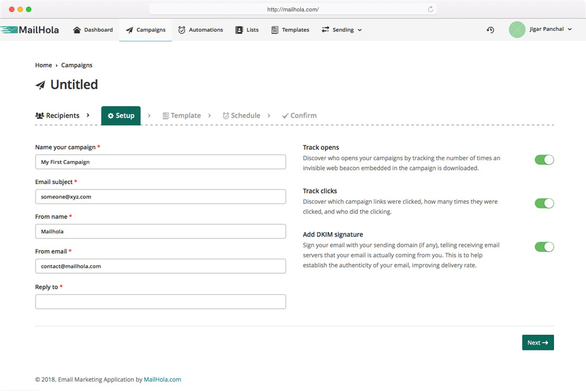
Task: Open Lists from the address-book icon
Action: tap(239, 30)
